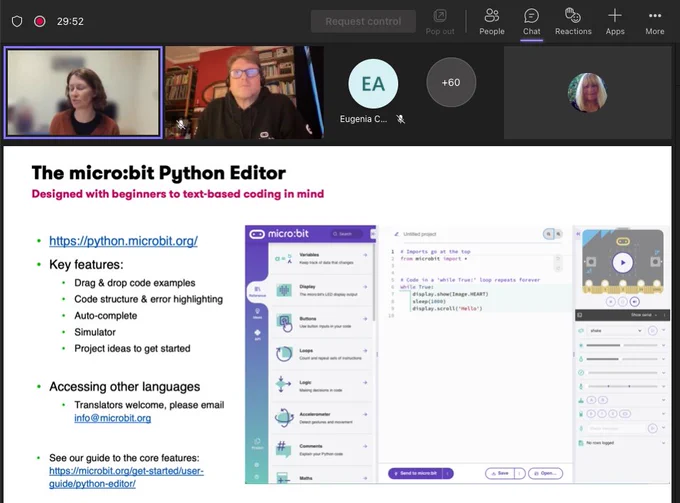Switch to the Ideas lightbulb tab

coord(257,314)
